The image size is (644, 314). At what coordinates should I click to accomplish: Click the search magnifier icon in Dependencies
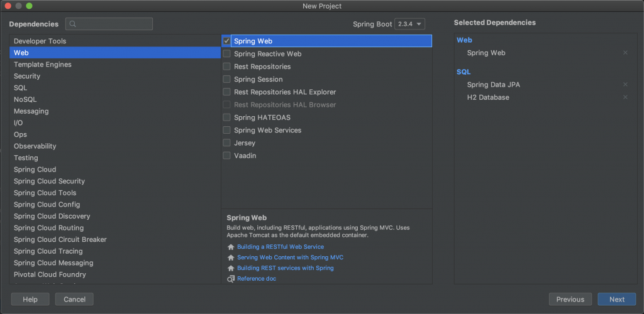point(73,24)
